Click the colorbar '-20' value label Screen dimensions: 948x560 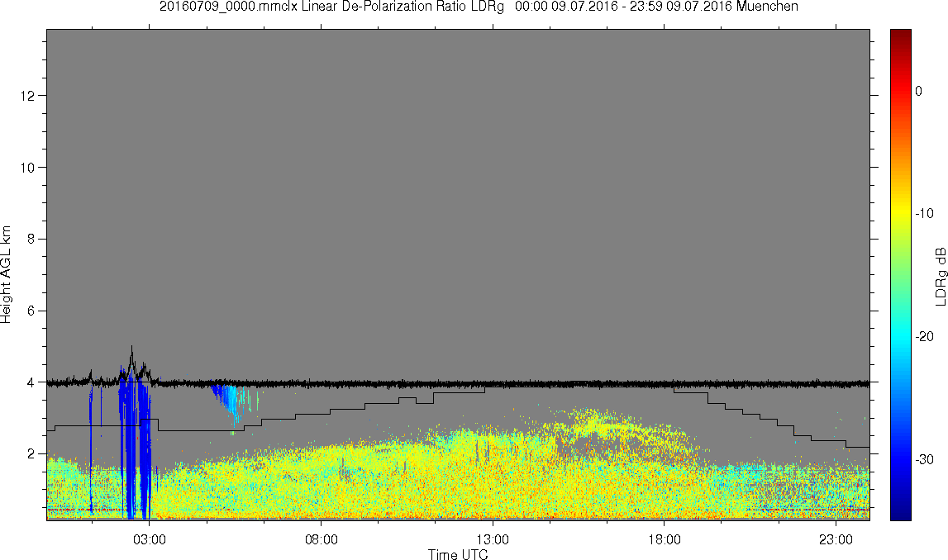924,336
